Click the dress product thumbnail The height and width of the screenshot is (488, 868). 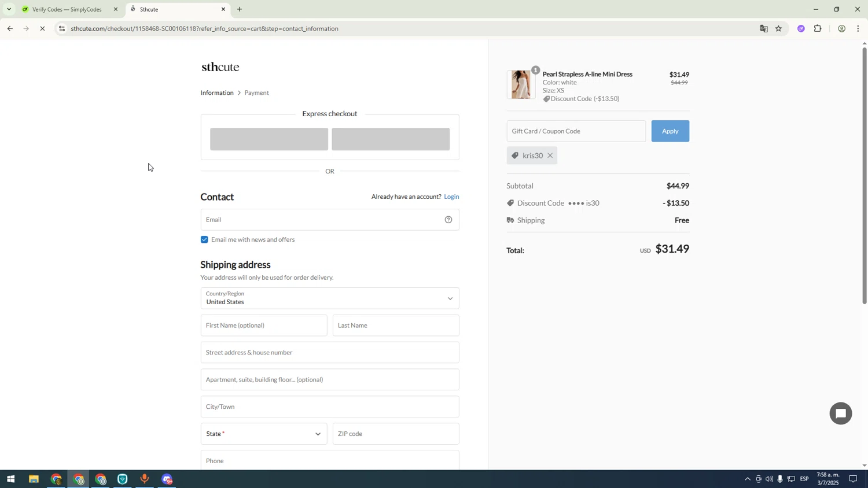click(x=521, y=84)
